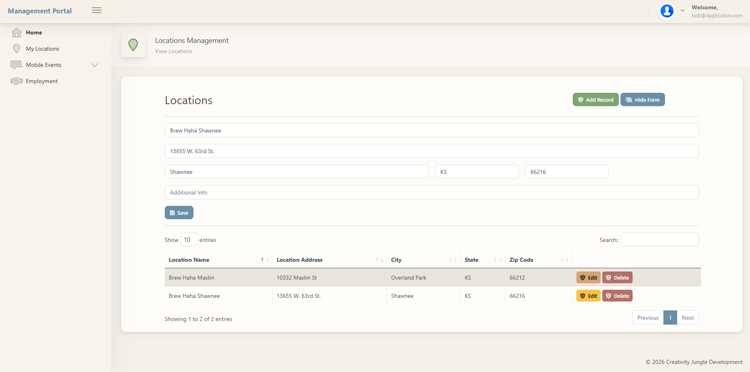Screen dimensions: 750x372
Task: Open the Show entries count dropdown
Action: 189,240
